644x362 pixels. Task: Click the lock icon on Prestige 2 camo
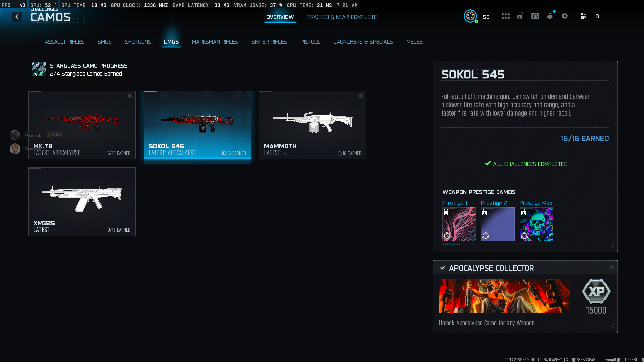click(x=485, y=212)
